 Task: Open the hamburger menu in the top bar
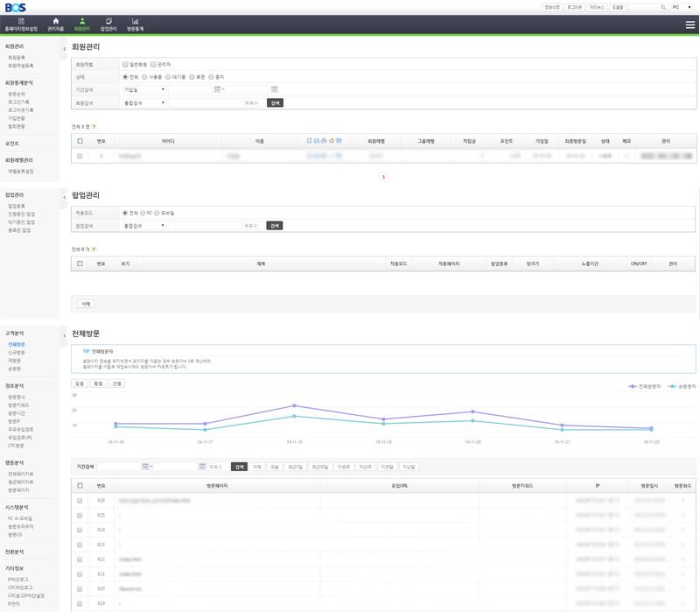tap(690, 25)
